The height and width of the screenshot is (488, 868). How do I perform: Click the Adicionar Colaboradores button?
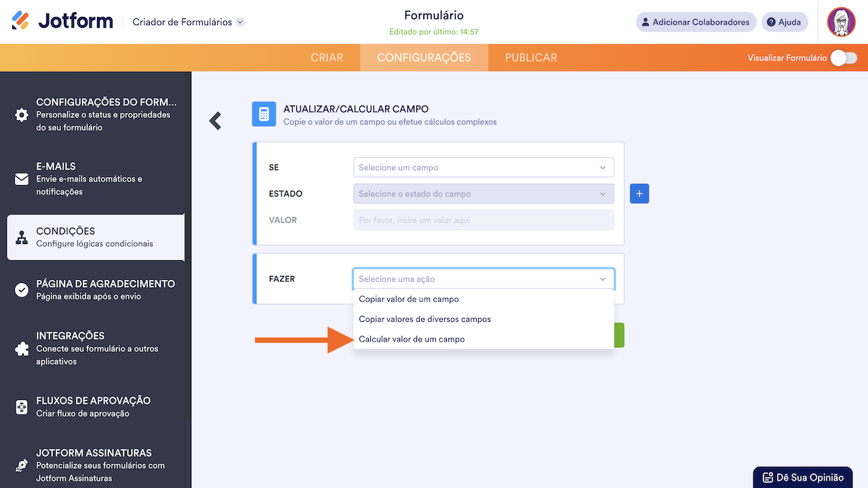coord(696,22)
